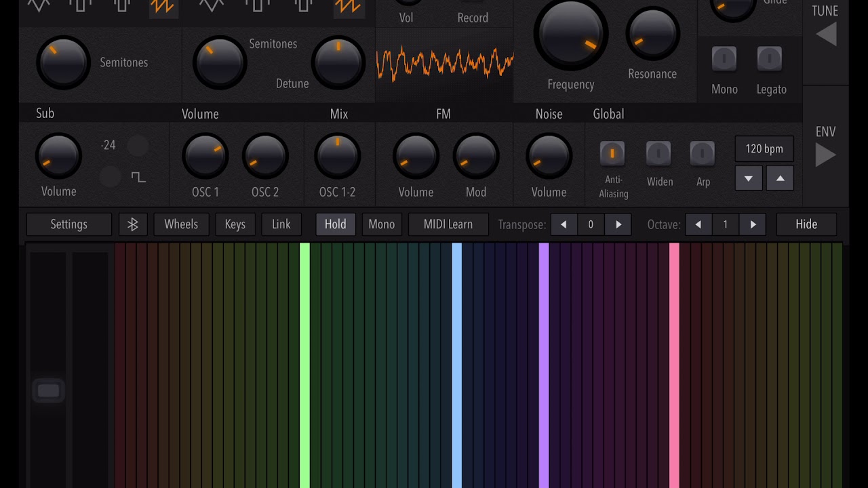
Task: Toggle the Mono button next to Hold
Action: pos(382,224)
